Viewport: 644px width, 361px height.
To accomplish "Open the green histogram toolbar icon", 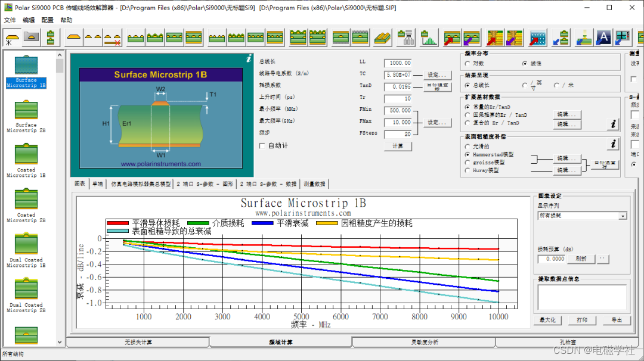I will click(429, 38).
